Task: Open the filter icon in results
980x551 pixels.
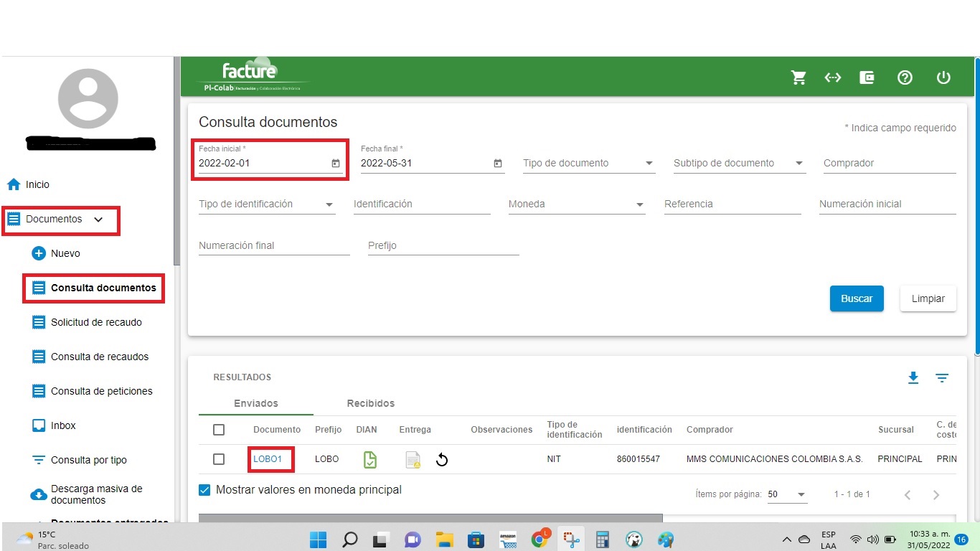Action: [x=942, y=377]
